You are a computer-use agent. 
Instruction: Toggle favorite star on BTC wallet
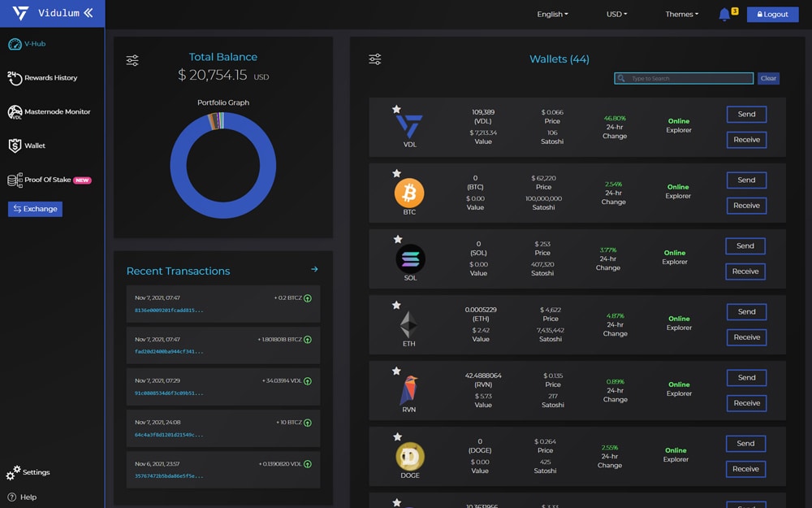coord(396,173)
